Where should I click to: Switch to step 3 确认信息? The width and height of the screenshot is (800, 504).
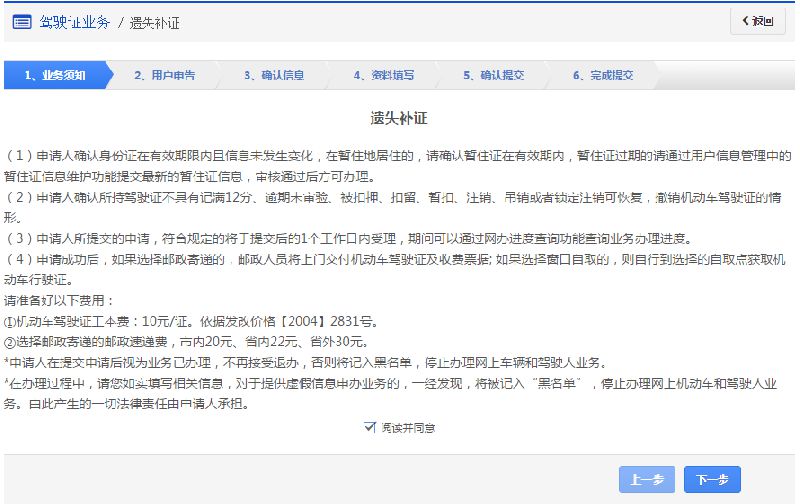pyautogui.click(x=274, y=75)
